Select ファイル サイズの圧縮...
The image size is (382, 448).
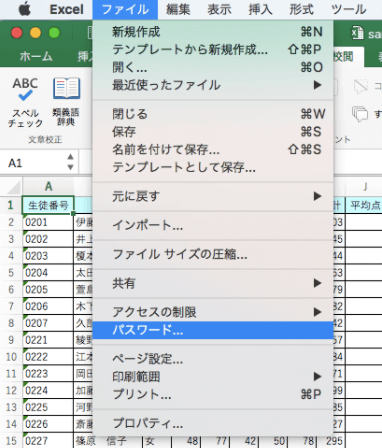pyautogui.click(x=213, y=254)
